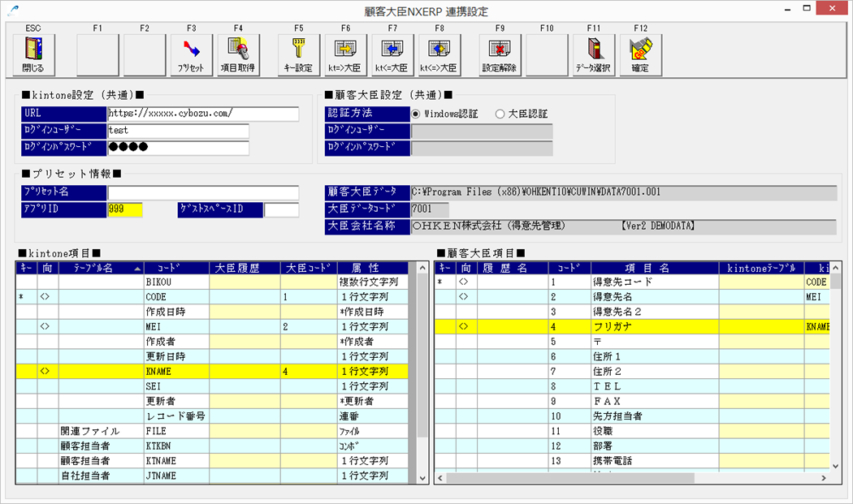Click the 関連ファイル table name cell

(102, 431)
